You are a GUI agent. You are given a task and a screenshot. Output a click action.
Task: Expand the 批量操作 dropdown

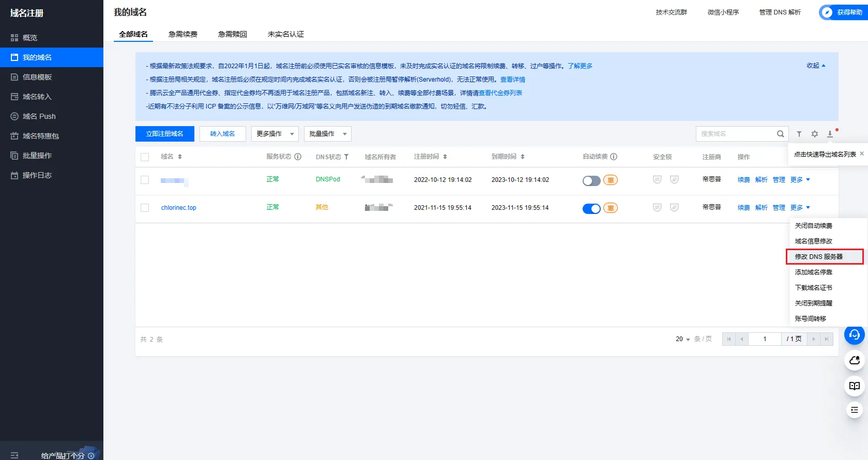[x=327, y=134]
